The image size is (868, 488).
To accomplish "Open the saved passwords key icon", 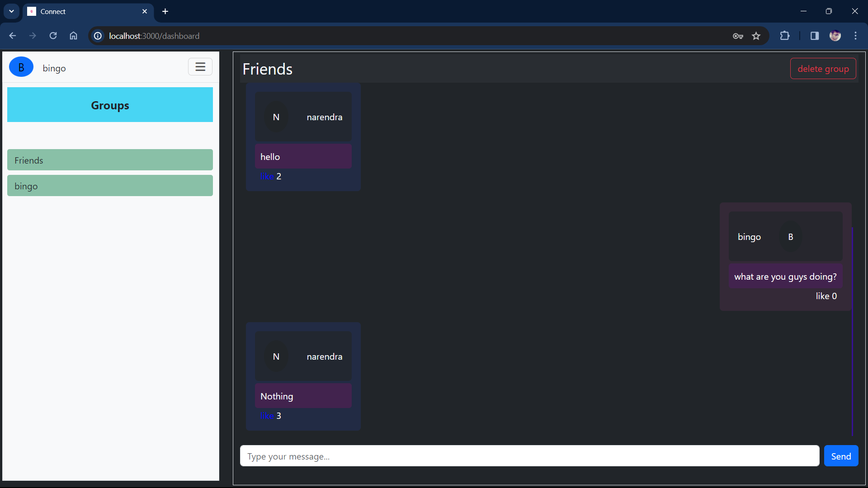I will pos(738,36).
